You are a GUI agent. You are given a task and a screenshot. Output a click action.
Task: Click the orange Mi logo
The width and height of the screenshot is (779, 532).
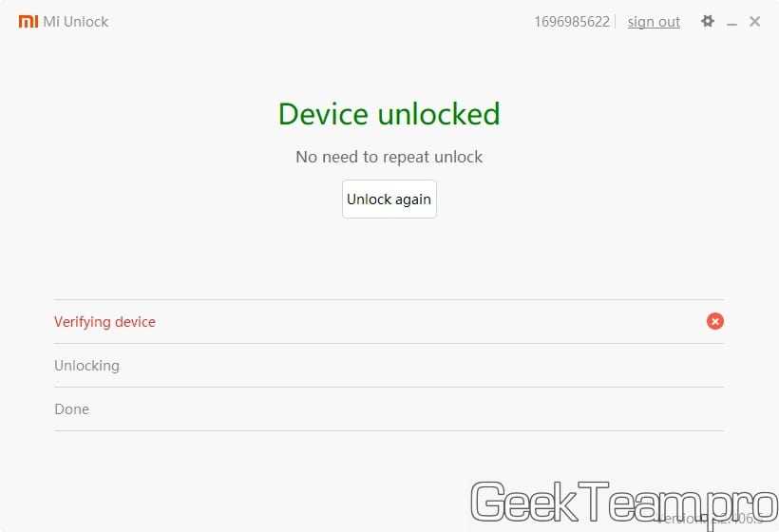(28, 21)
